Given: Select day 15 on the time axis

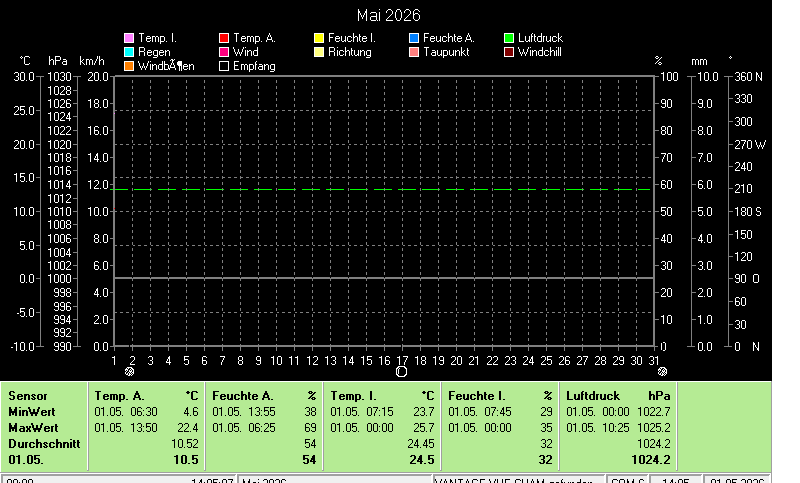Looking at the screenshot, I should [x=366, y=361].
